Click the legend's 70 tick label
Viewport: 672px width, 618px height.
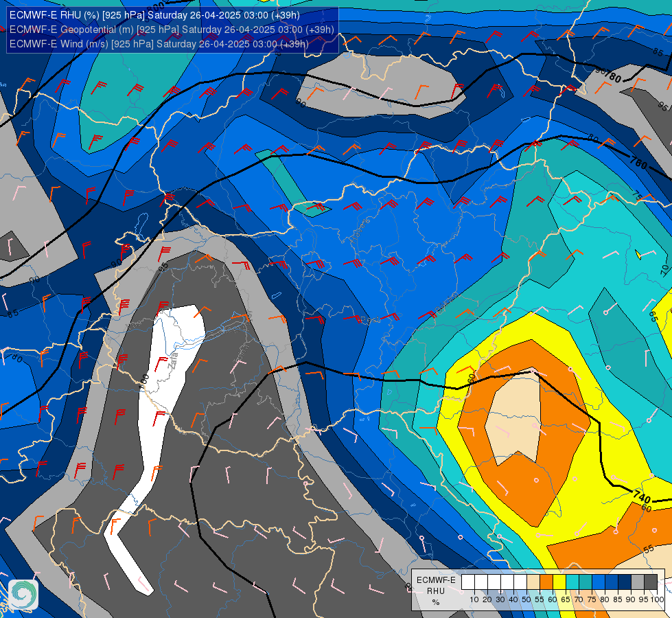(x=579, y=599)
